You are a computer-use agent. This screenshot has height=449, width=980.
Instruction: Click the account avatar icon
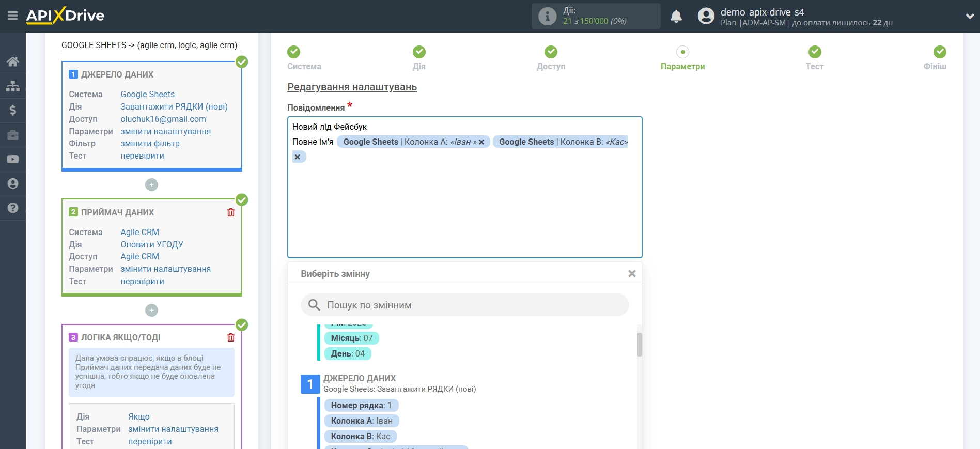point(706,16)
